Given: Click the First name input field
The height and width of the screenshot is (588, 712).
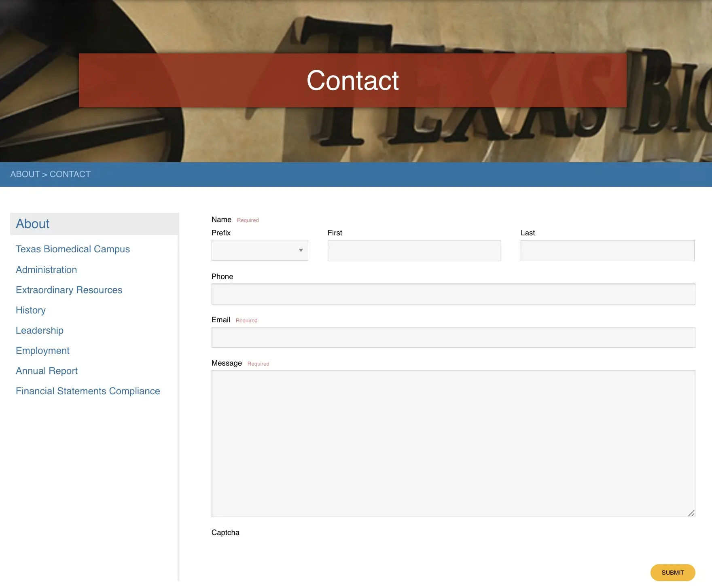Looking at the screenshot, I should pyautogui.click(x=414, y=250).
